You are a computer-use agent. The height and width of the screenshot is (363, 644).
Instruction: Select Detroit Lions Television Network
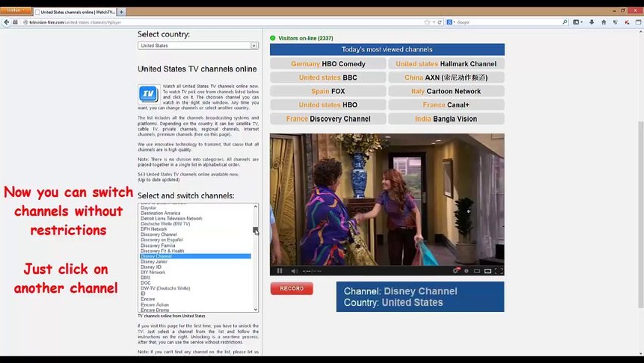(x=195, y=219)
